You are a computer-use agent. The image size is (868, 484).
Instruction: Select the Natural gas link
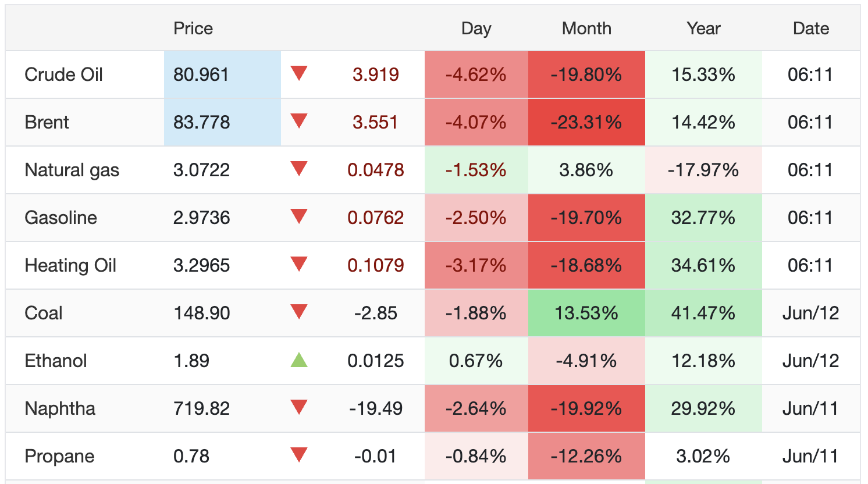coord(72,170)
